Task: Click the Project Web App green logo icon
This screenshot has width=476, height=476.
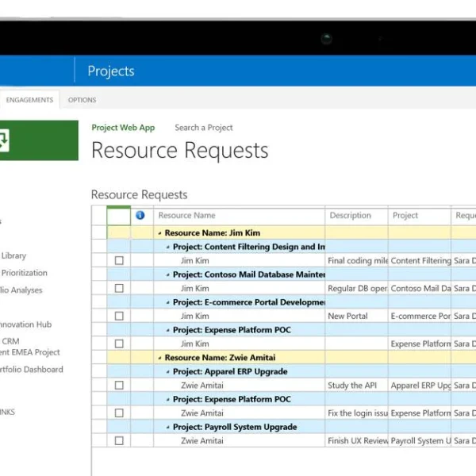Action: click(x=39, y=140)
